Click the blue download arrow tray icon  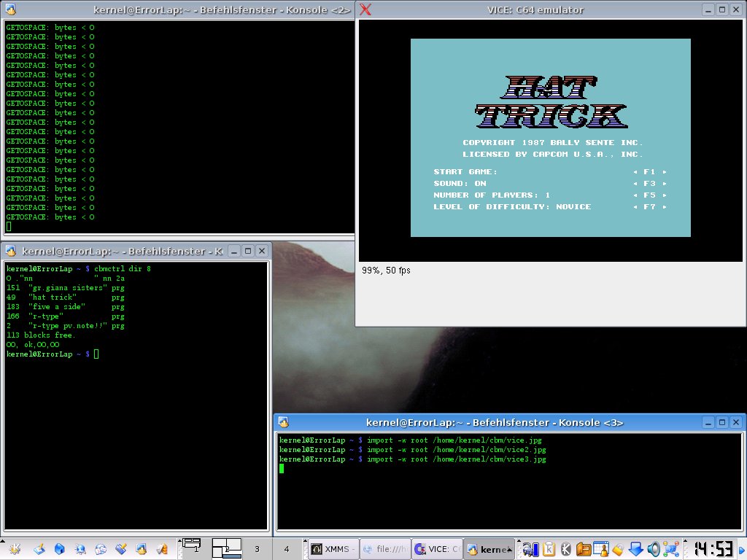point(635,549)
